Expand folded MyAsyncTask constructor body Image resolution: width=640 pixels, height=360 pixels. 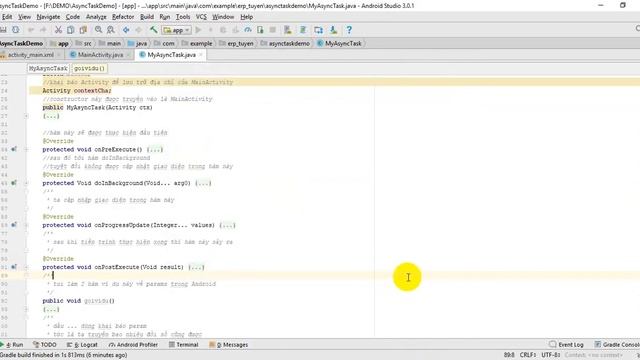(51, 116)
